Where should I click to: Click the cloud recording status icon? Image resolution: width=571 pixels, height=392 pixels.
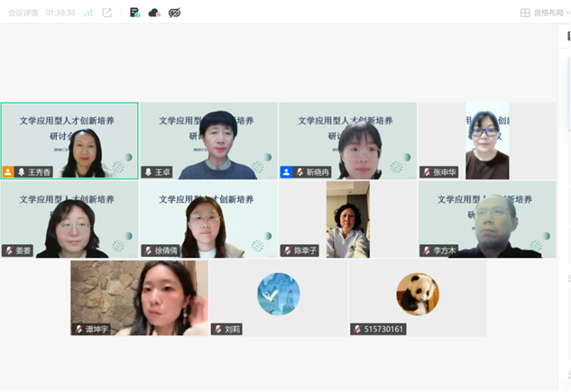coord(154,13)
